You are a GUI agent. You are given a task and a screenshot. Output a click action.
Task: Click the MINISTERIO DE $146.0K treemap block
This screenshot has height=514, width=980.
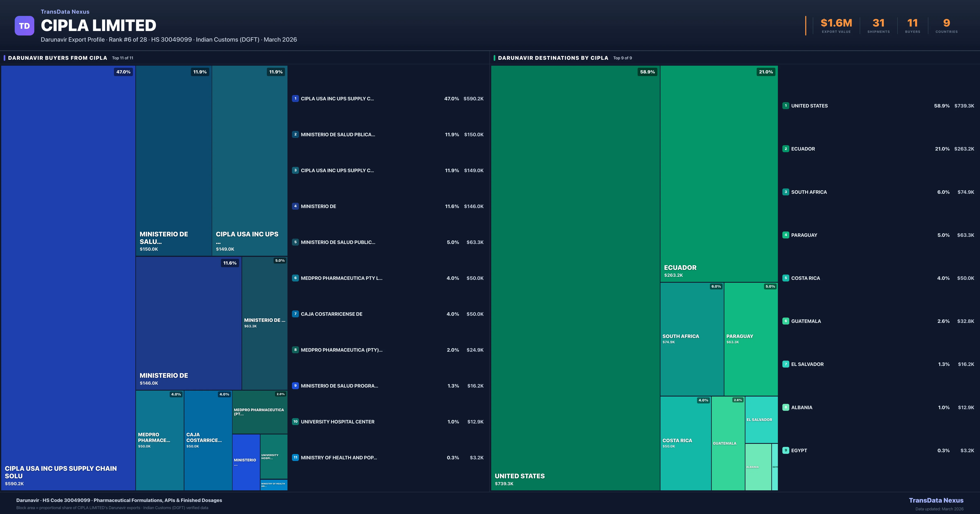coord(188,323)
